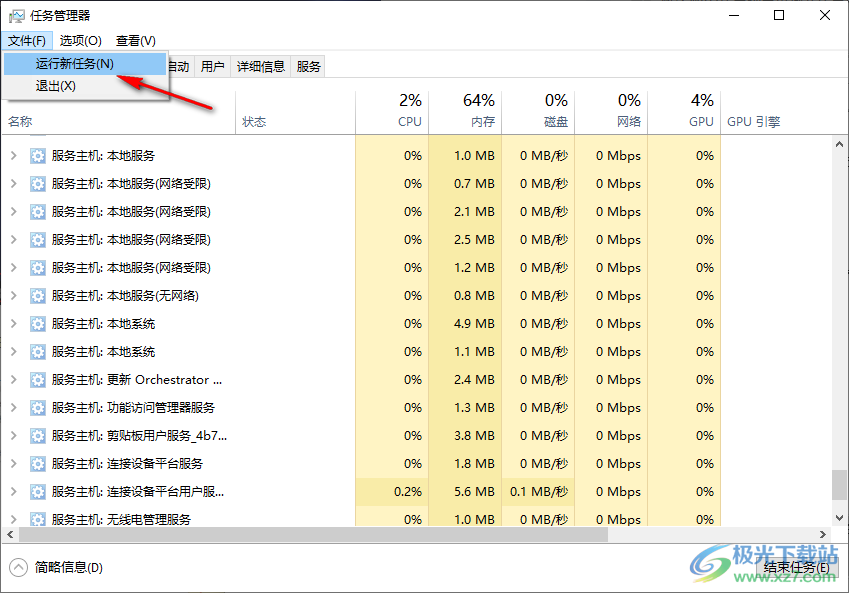Image resolution: width=849 pixels, height=593 pixels.
Task: Expand 服务主机: 连接设备平台用户服 row
Action: [x=14, y=492]
